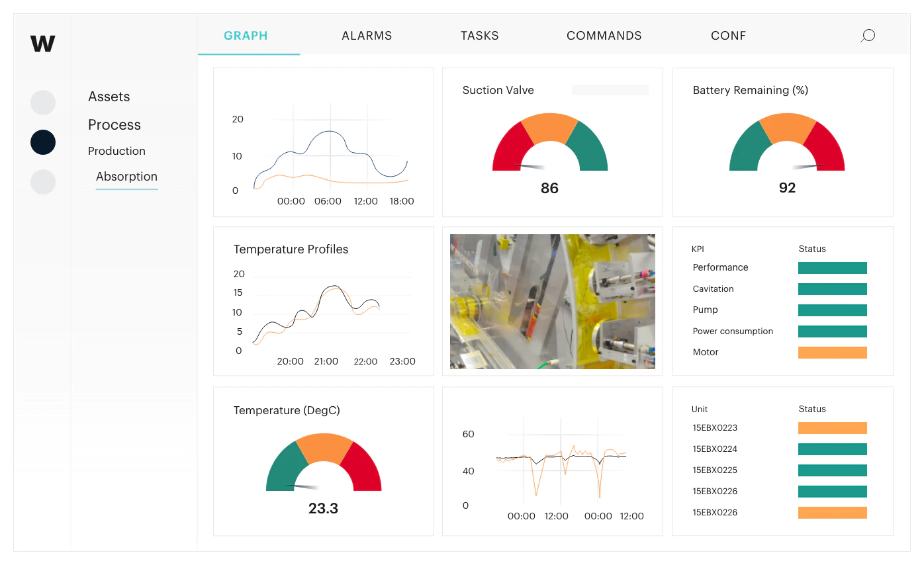Click the Absorption sidebar link
This screenshot has width=924, height=565.
click(x=126, y=177)
